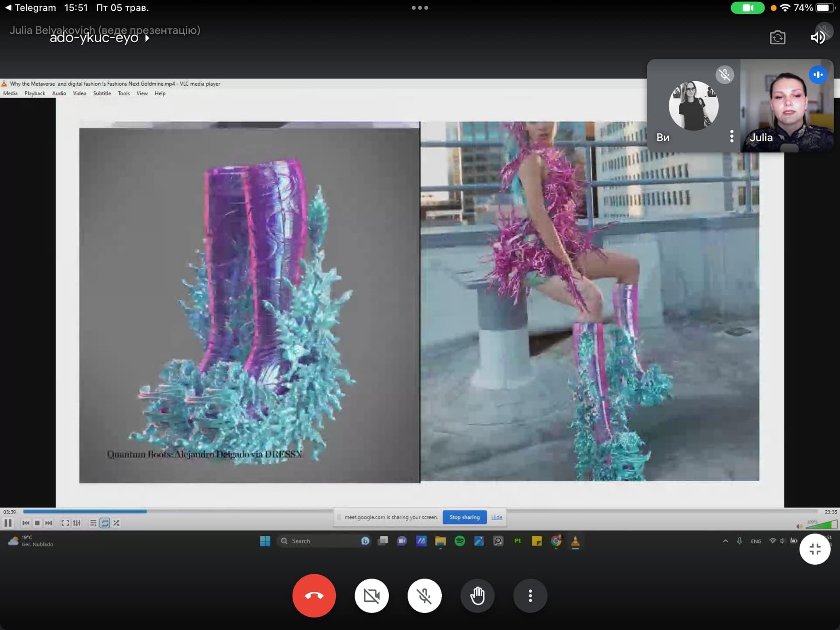Open VLC cone icon on taskbar
The width and height of the screenshot is (840, 630).
click(x=575, y=541)
